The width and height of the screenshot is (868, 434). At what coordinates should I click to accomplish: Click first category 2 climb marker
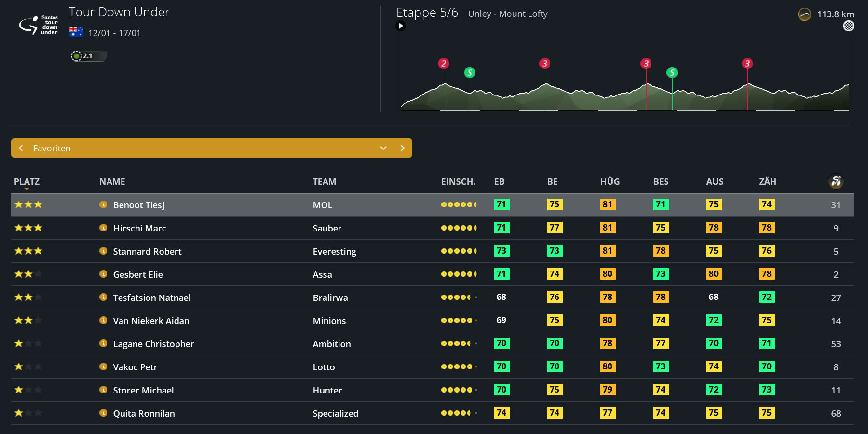pyautogui.click(x=444, y=64)
